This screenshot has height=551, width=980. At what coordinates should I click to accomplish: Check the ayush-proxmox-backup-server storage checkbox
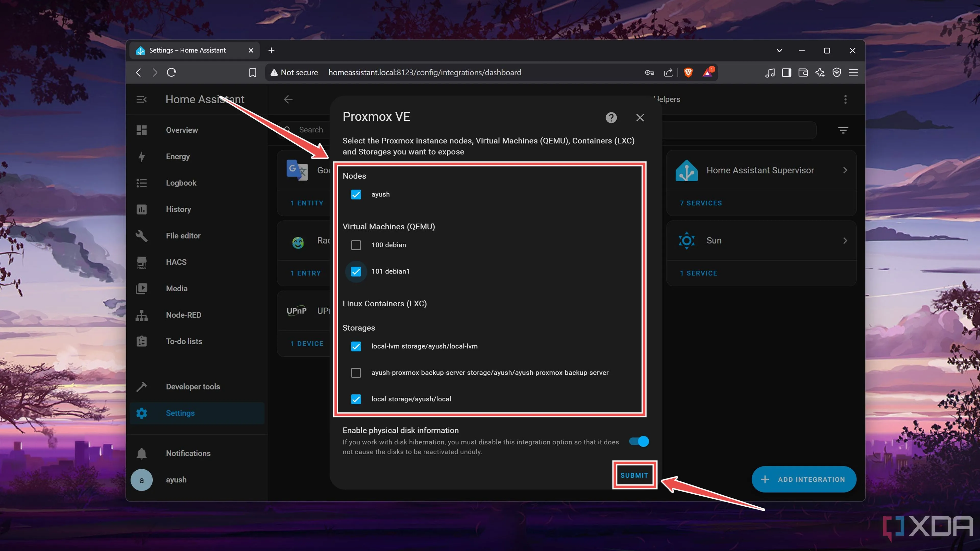(x=356, y=373)
